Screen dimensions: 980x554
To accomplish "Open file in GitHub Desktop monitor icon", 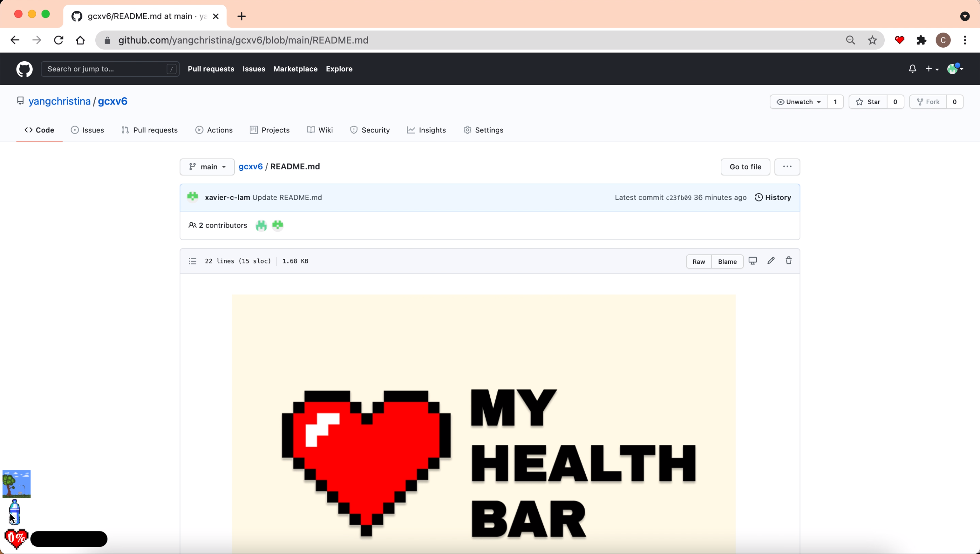I will coord(752,261).
